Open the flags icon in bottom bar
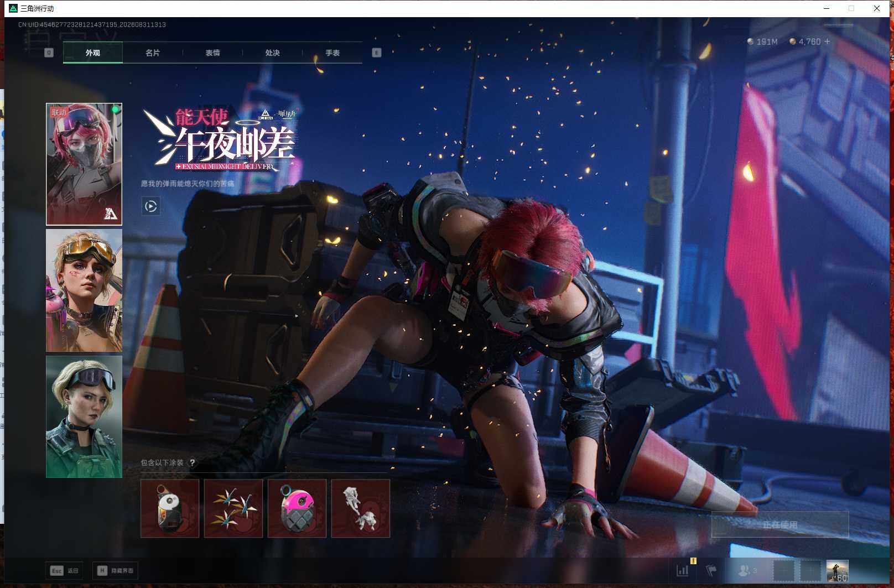The height and width of the screenshot is (588, 894). click(x=711, y=570)
